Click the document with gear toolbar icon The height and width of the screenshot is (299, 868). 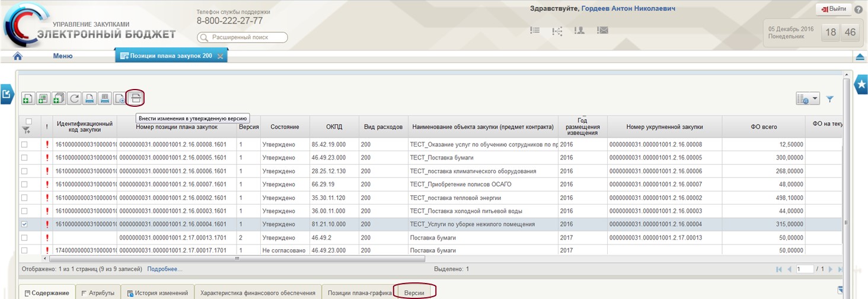click(x=120, y=98)
